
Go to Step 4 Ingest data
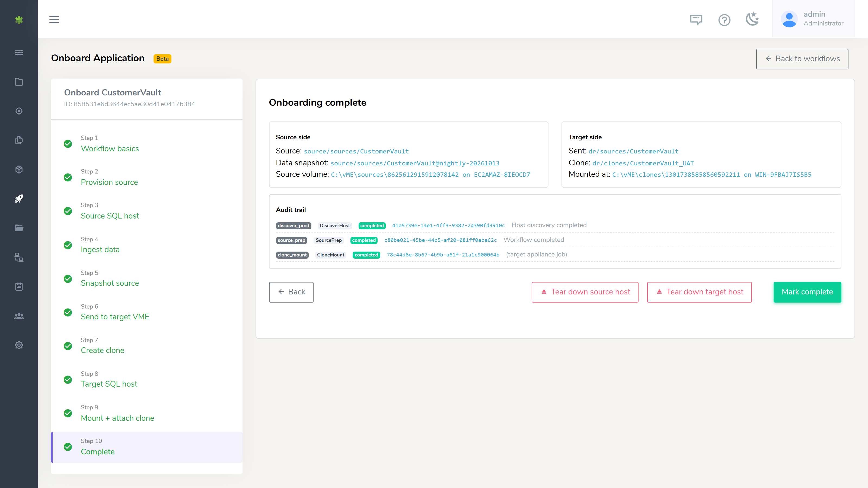pos(146,245)
